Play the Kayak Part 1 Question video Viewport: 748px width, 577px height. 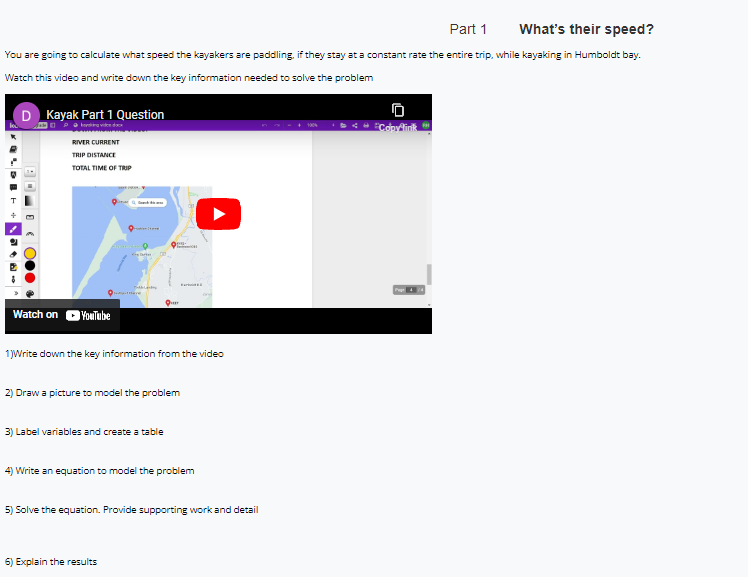218,214
